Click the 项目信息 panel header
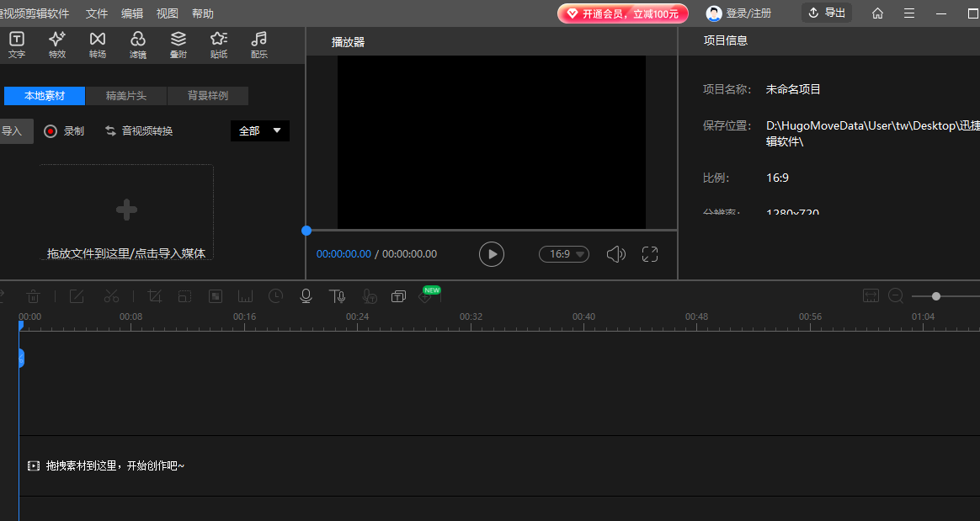The image size is (980, 521). [x=726, y=40]
